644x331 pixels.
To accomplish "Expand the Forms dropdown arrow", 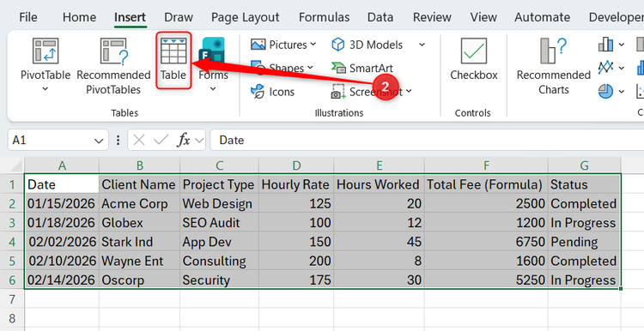I will pos(213,88).
